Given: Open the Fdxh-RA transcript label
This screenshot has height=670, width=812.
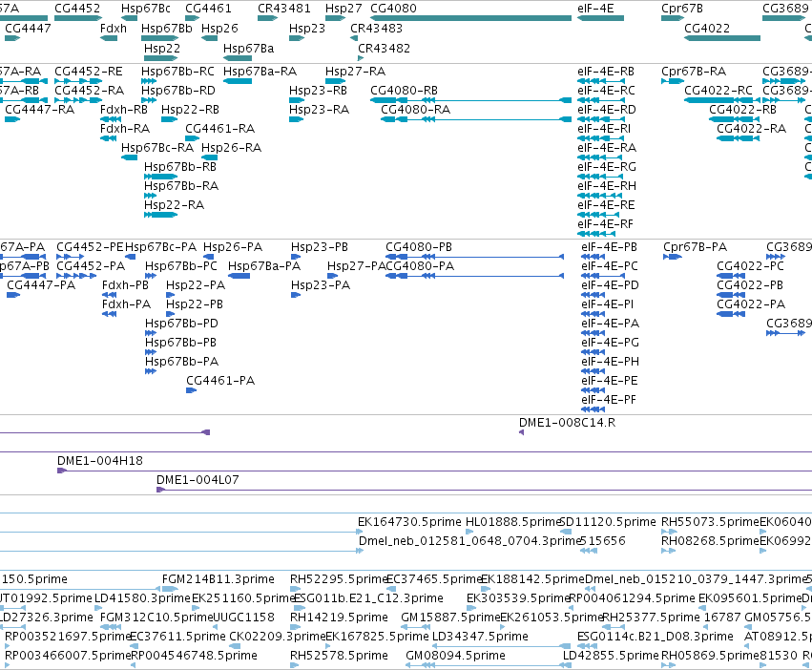Looking at the screenshot, I should 125,129.
